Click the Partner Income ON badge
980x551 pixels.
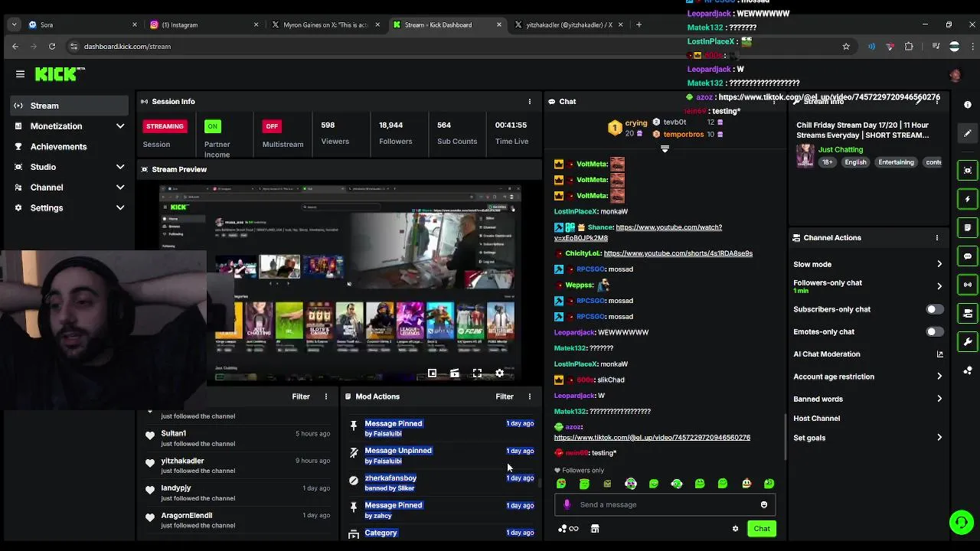tap(212, 126)
